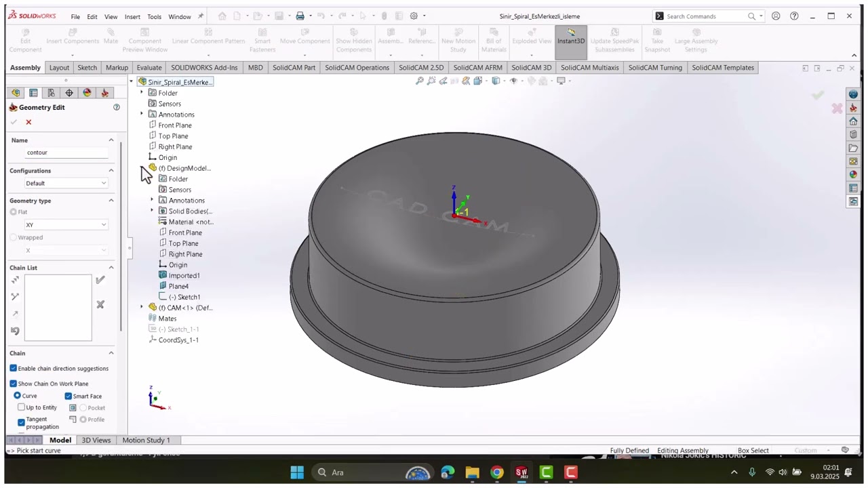
Task: Open the Configurations Default dropdown
Action: click(66, 183)
